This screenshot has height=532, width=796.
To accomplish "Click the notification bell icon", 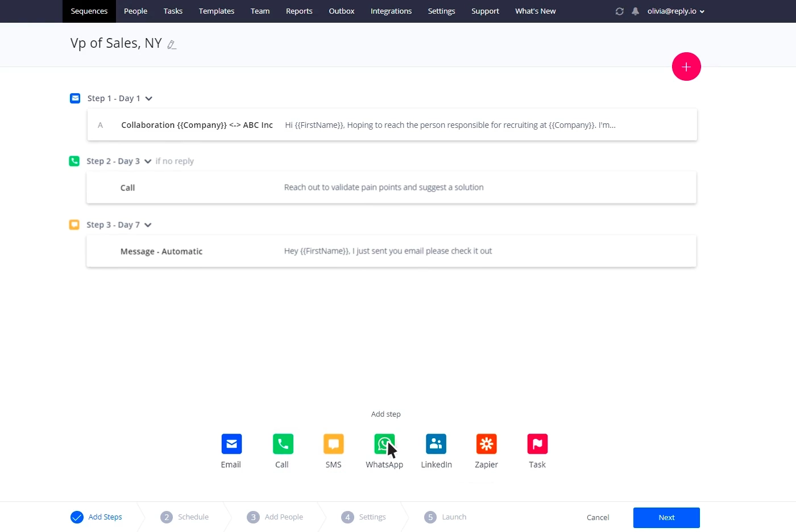I will pyautogui.click(x=635, y=11).
